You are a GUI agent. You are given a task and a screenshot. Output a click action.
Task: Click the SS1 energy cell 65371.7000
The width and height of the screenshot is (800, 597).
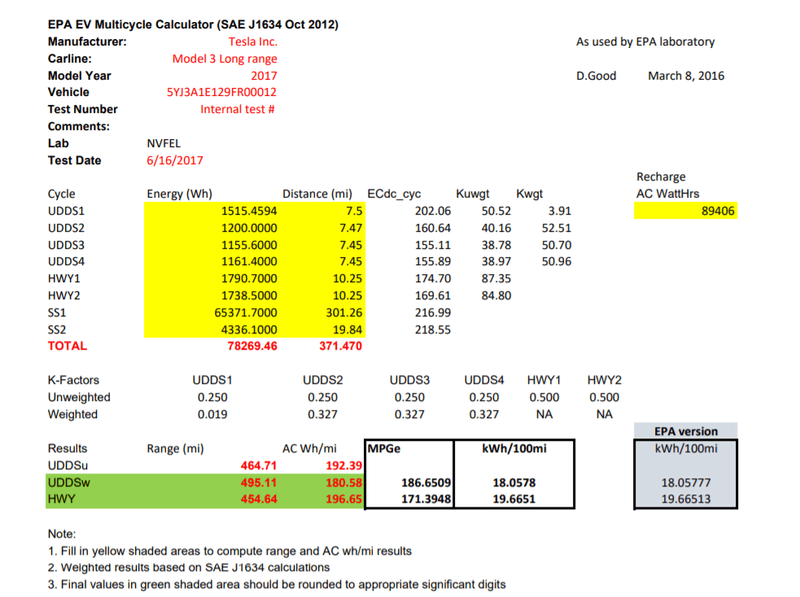coord(245,312)
